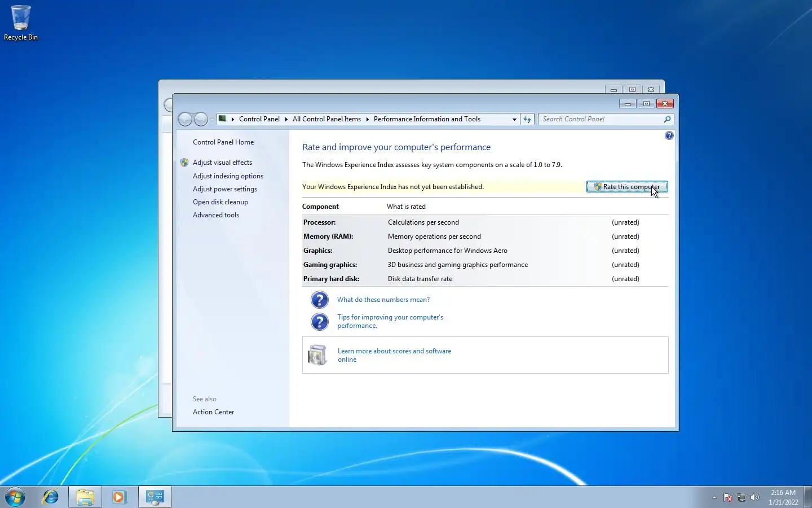
Task: Click the Back navigation arrow
Action: tap(185, 119)
